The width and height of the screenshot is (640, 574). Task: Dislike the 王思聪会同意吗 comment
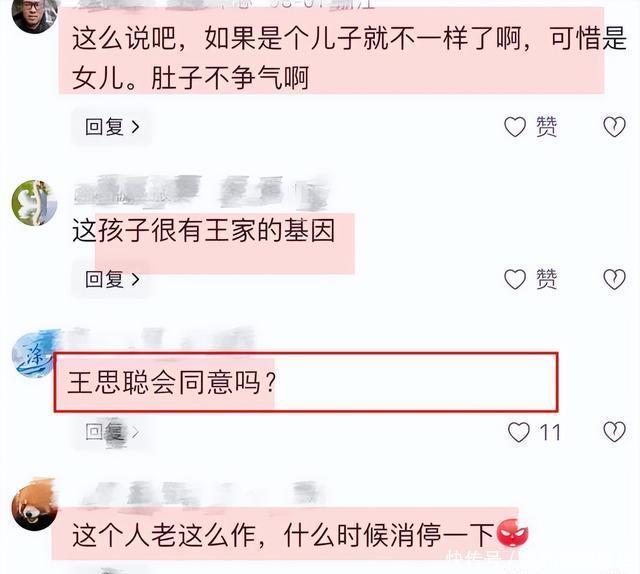tap(614, 432)
